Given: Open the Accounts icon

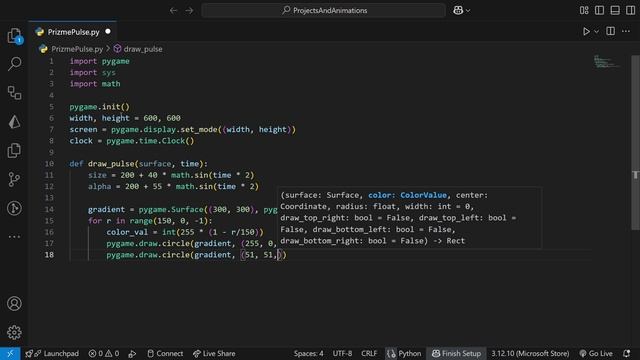Looking at the screenshot, I should click(x=14, y=304).
